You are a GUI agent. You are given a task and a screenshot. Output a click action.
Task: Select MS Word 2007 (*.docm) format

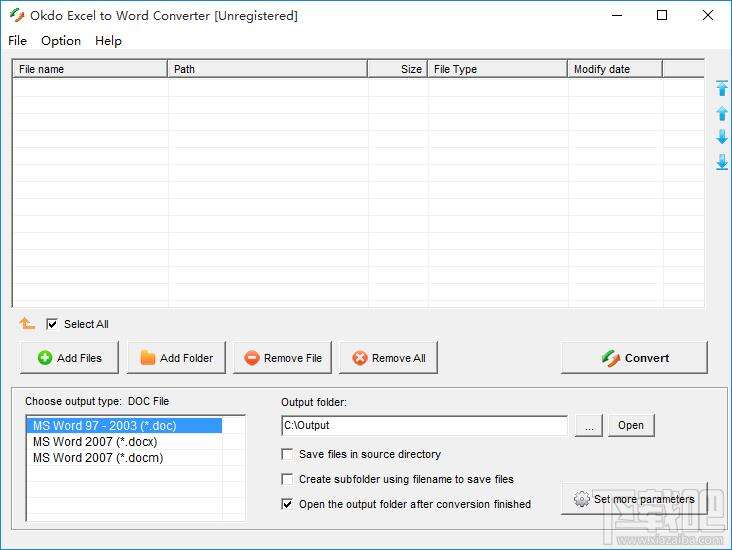(124, 458)
